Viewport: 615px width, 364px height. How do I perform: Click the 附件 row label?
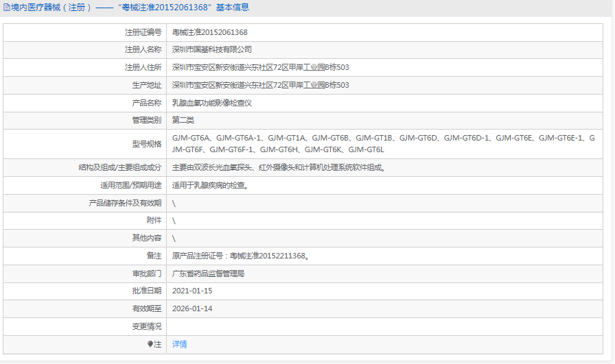[154, 221]
